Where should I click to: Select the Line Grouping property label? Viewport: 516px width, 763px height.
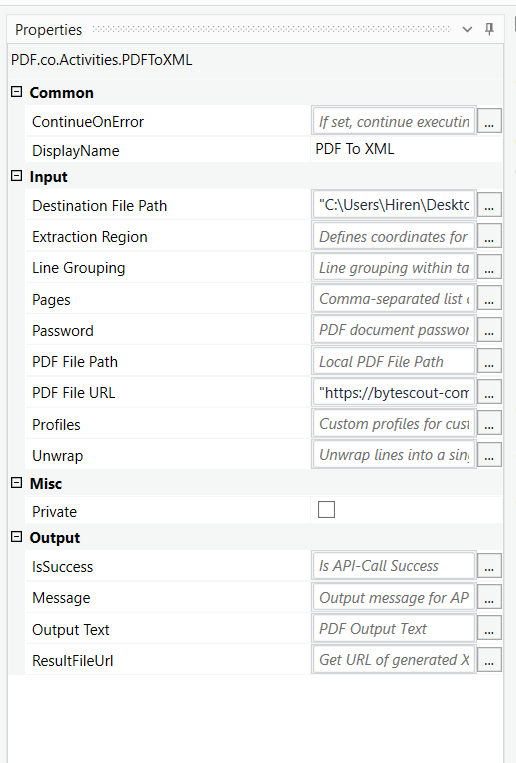[78, 268]
